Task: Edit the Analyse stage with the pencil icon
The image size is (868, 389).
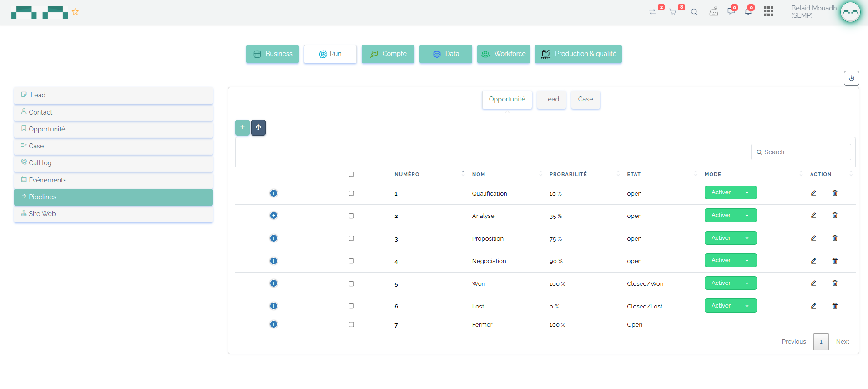Action: click(x=813, y=216)
